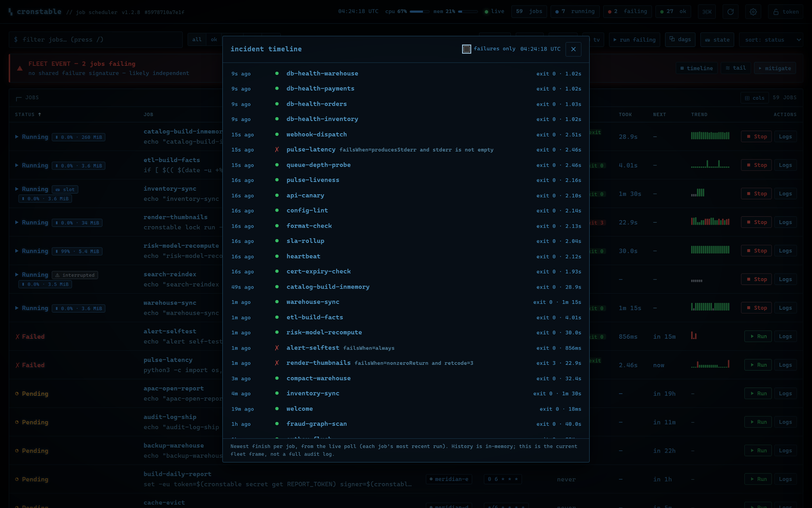812x508 pixels.
Task: Run the audit-log-ship job
Action: click(x=758, y=422)
